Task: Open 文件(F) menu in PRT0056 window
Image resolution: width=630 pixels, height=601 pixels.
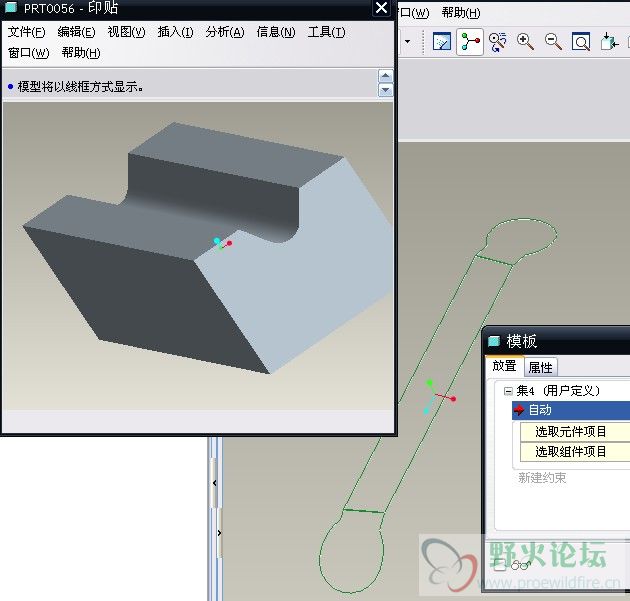Action: (x=27, y=32)
